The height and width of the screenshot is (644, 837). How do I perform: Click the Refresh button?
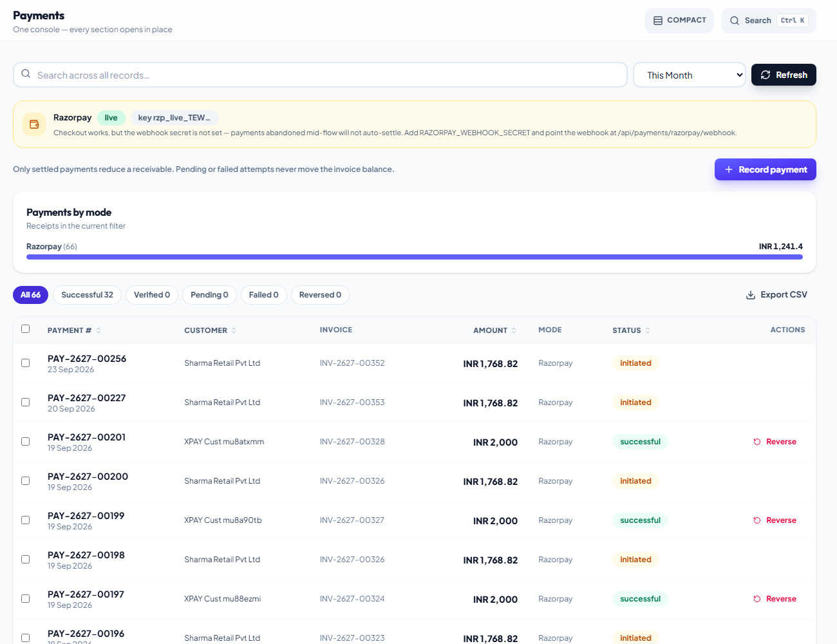pos(784,75)
